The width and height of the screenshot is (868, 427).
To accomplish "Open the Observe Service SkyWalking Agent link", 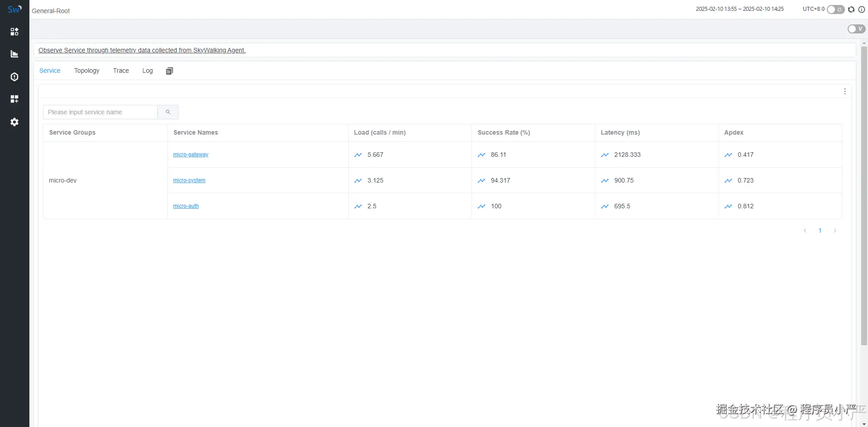I will (142, 50).
